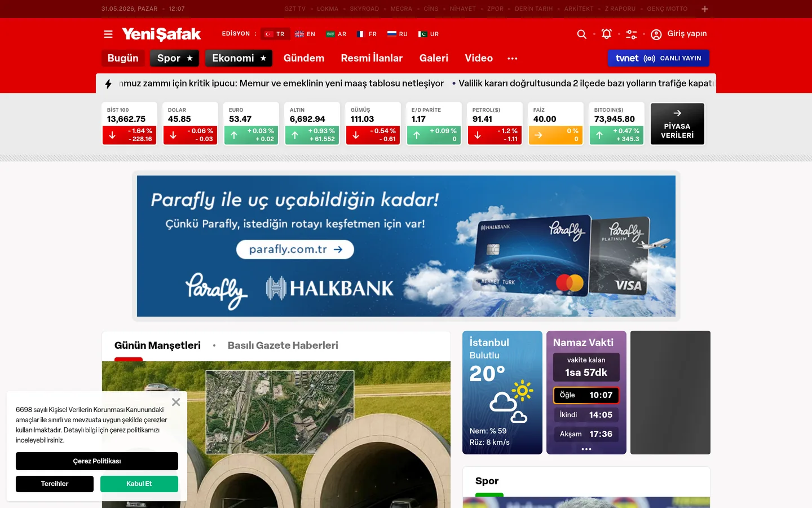Select the TR edition flag

click(x=275, y=34)
